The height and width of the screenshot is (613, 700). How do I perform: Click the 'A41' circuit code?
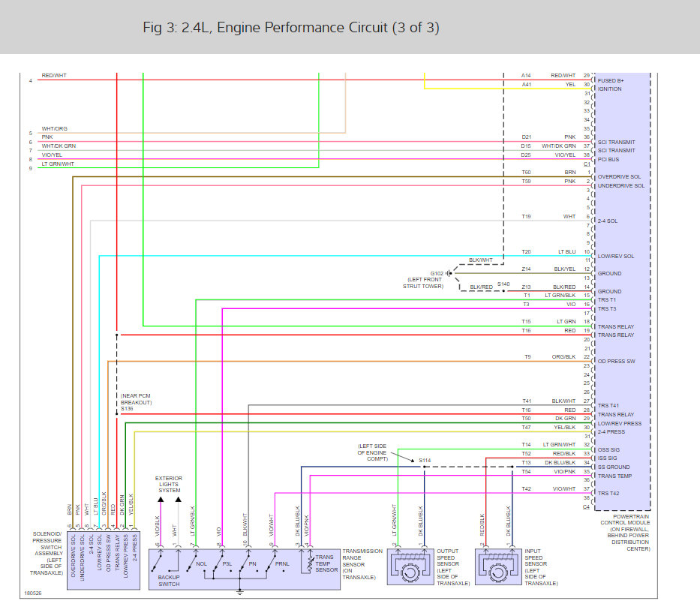(x=527, y=84)
